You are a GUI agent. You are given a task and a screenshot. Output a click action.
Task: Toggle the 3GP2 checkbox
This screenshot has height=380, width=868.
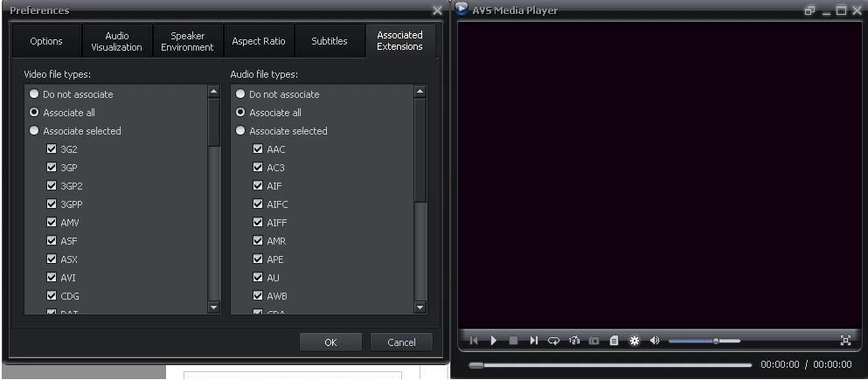52,185
